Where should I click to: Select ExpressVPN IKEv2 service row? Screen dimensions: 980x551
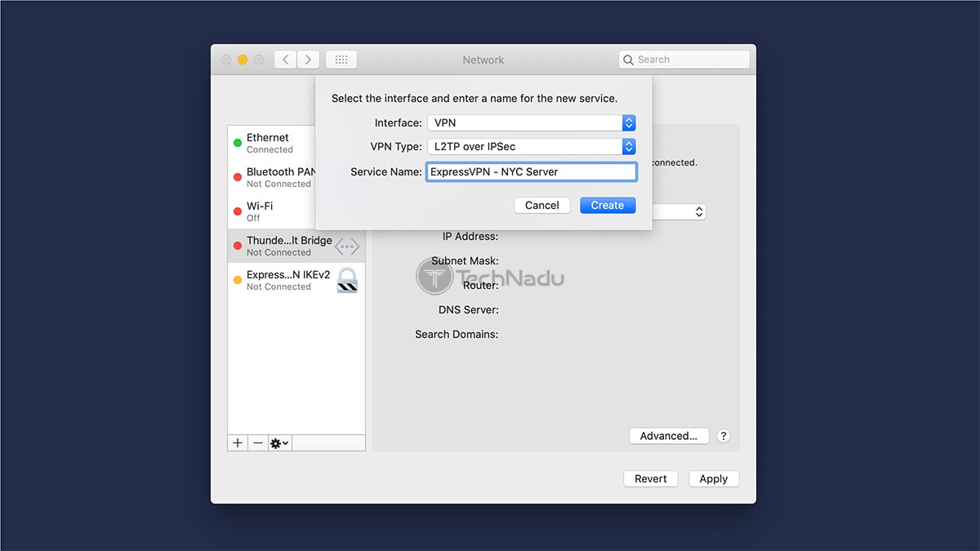296,280
